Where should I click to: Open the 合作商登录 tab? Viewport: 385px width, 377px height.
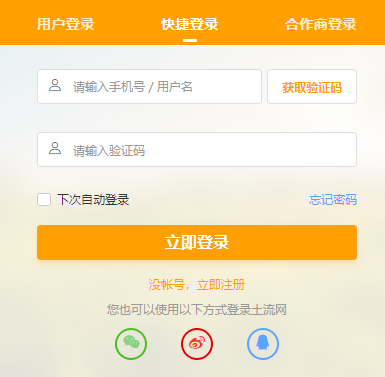[320, 24]
